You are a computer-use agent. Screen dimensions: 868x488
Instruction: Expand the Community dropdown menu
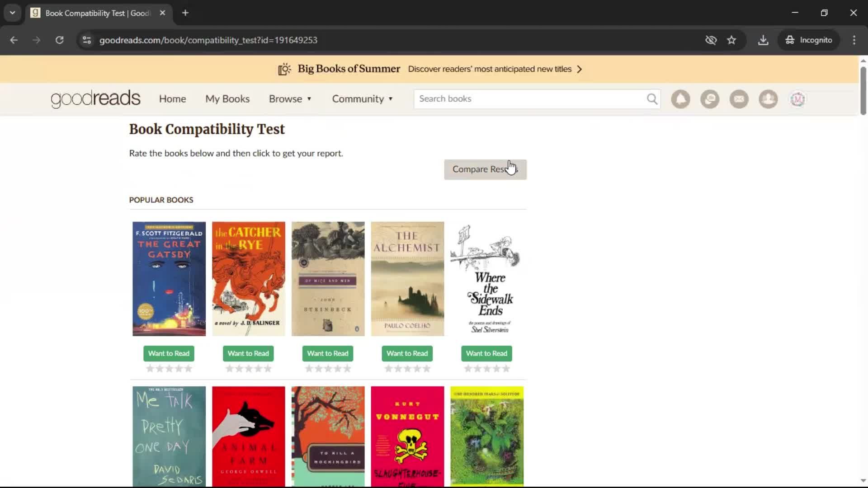pyautogui.click(x=363, y=99)
